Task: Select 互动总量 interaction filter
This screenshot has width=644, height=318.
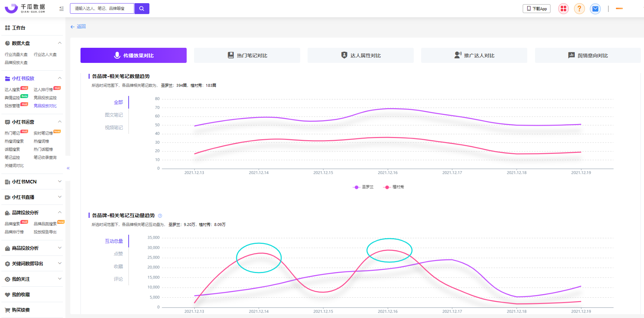Action: click(x=114, y=241)
